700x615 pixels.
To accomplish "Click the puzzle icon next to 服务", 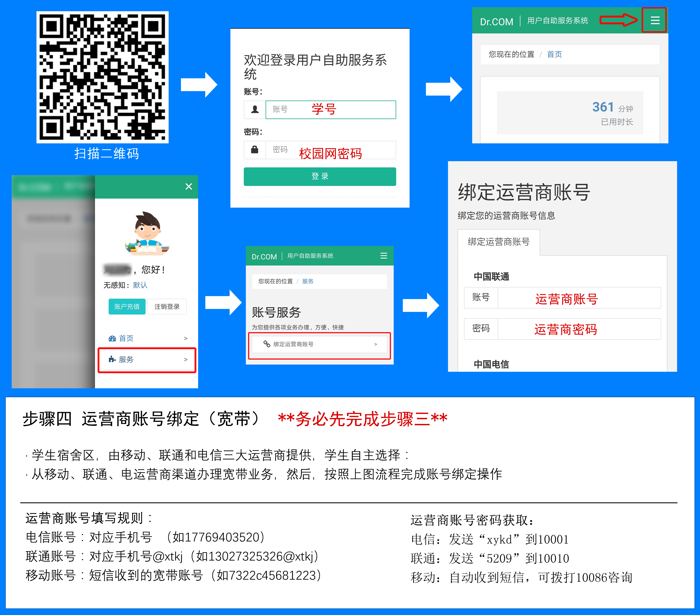I will pos(112,359).
